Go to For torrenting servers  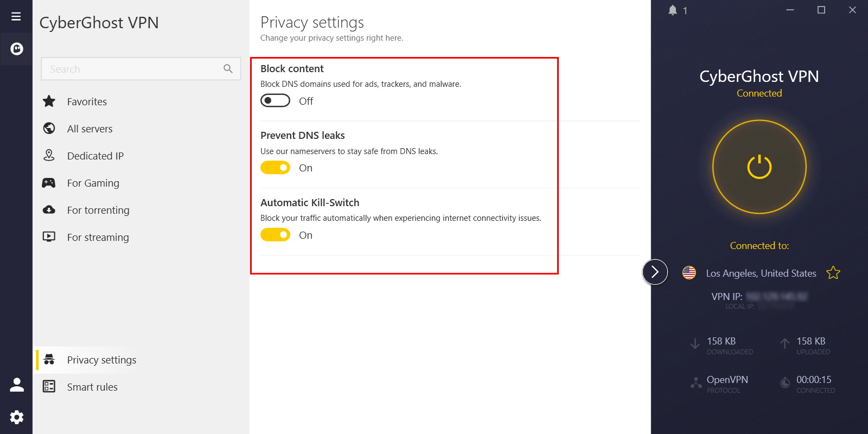(x=98, y=210)
